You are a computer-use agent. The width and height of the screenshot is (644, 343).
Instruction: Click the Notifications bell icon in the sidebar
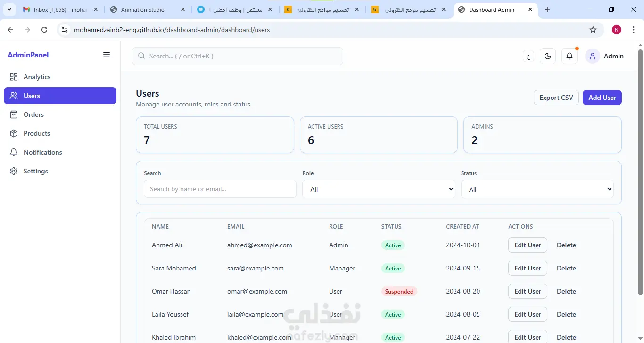point(14,152)
